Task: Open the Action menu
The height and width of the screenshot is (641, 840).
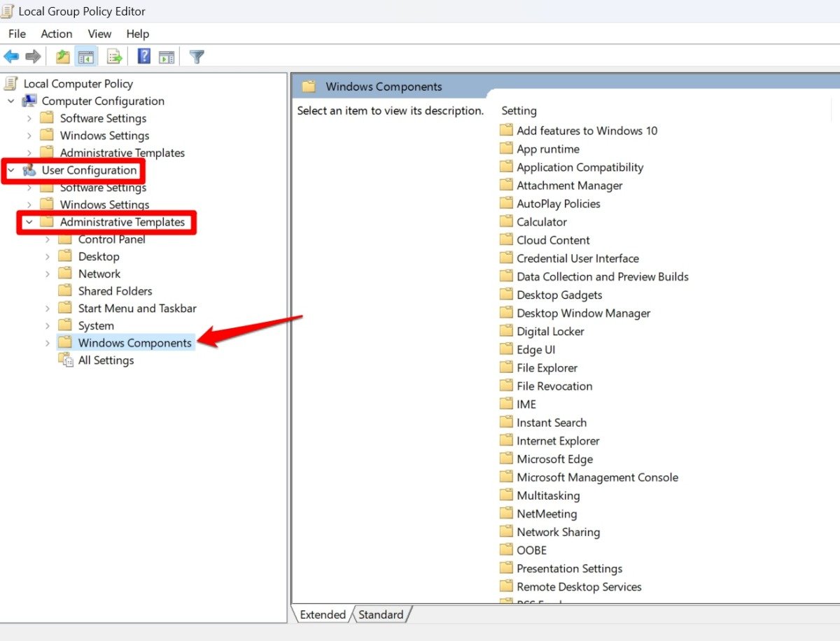Action: click(x=56, y=34)
